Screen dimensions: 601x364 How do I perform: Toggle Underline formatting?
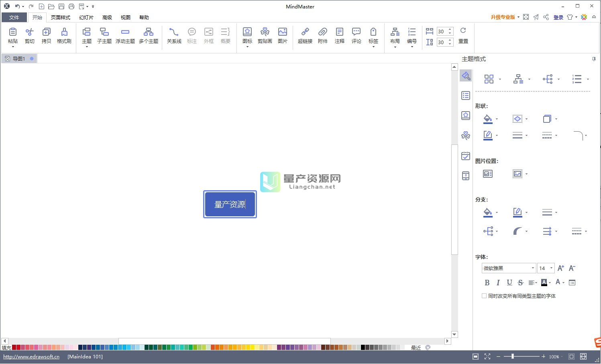pyautogui.click(x=509, y=283)
